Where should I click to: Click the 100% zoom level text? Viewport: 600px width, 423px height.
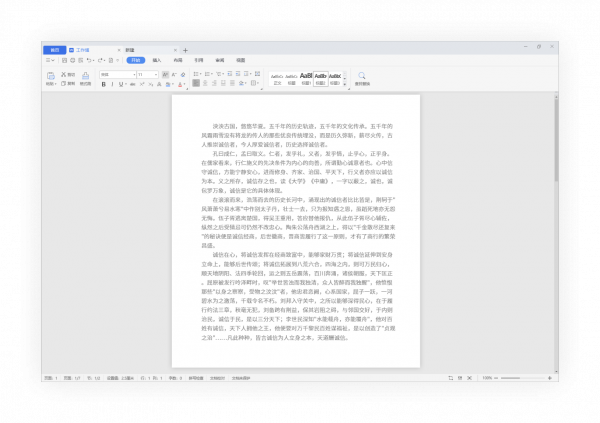487,378
